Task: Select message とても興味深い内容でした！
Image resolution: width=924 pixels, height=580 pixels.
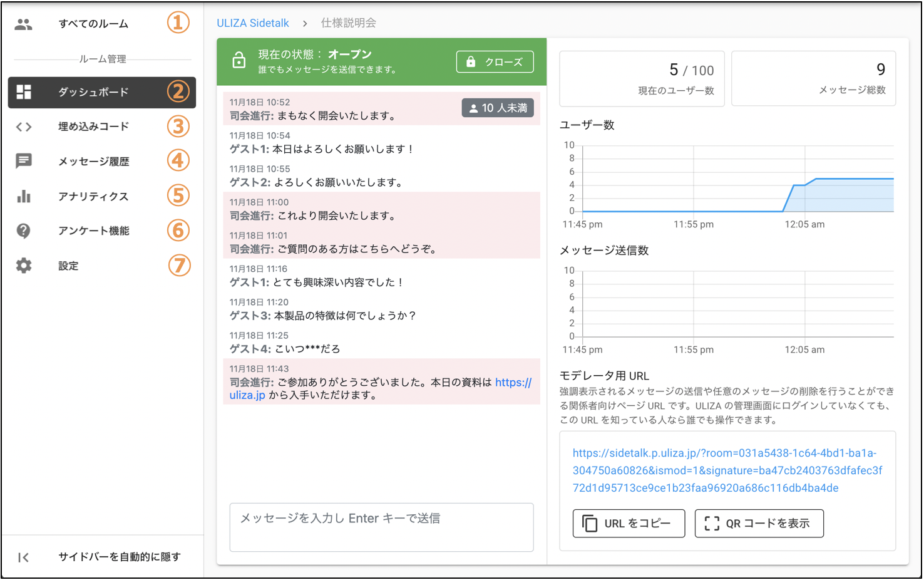Action: 381,276
